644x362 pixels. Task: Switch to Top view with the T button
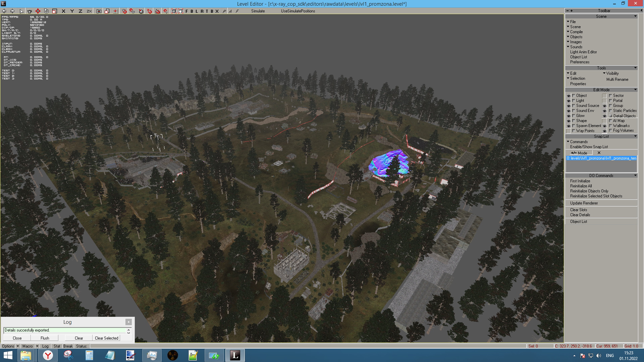point(207,11)
